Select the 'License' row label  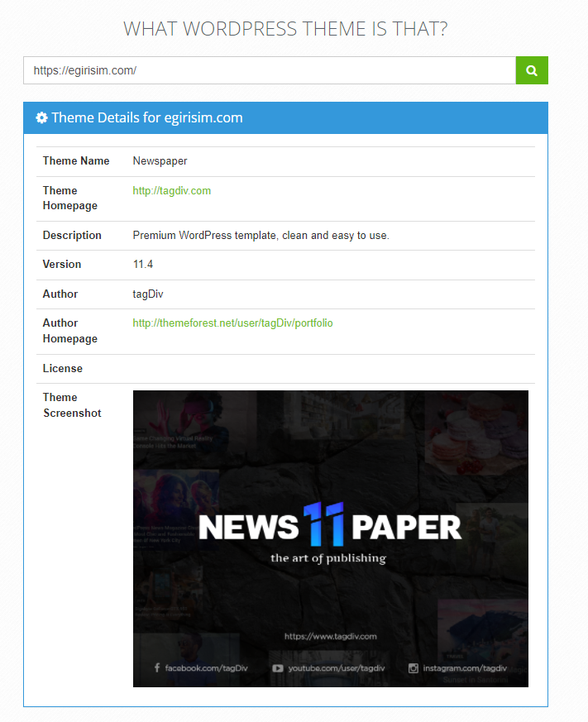tap(63, 368)
